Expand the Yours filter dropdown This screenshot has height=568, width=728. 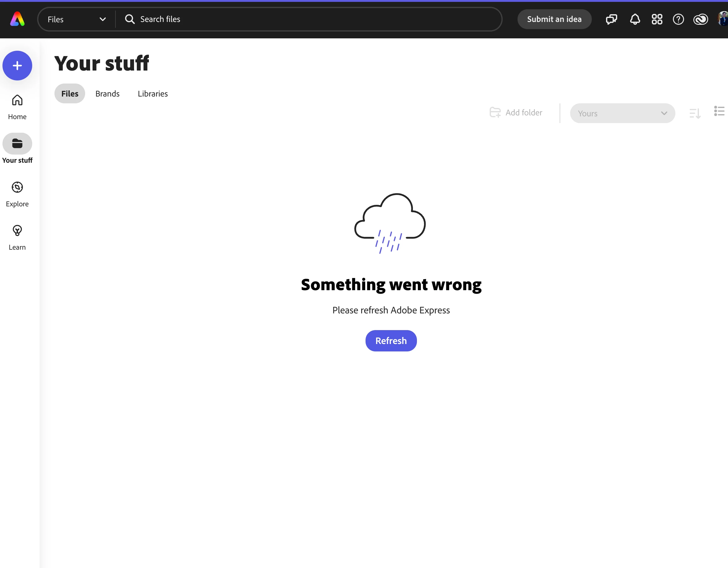622,113
